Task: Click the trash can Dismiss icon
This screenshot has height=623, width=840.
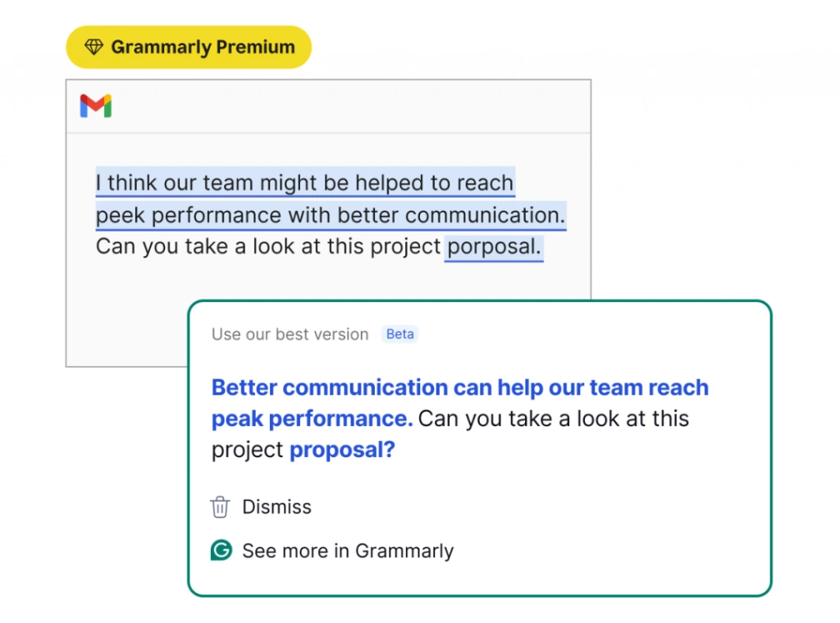Action: coord(220,506)
